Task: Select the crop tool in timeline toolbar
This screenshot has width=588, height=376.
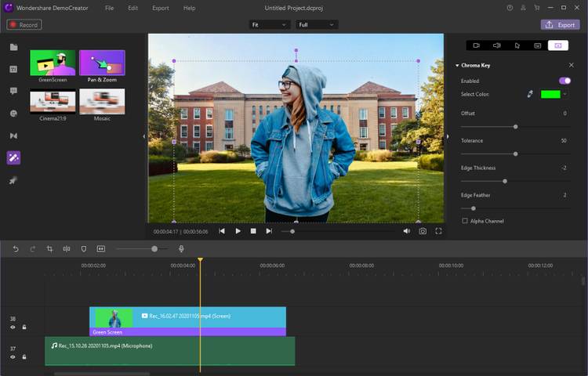Action: coord(49,248)
